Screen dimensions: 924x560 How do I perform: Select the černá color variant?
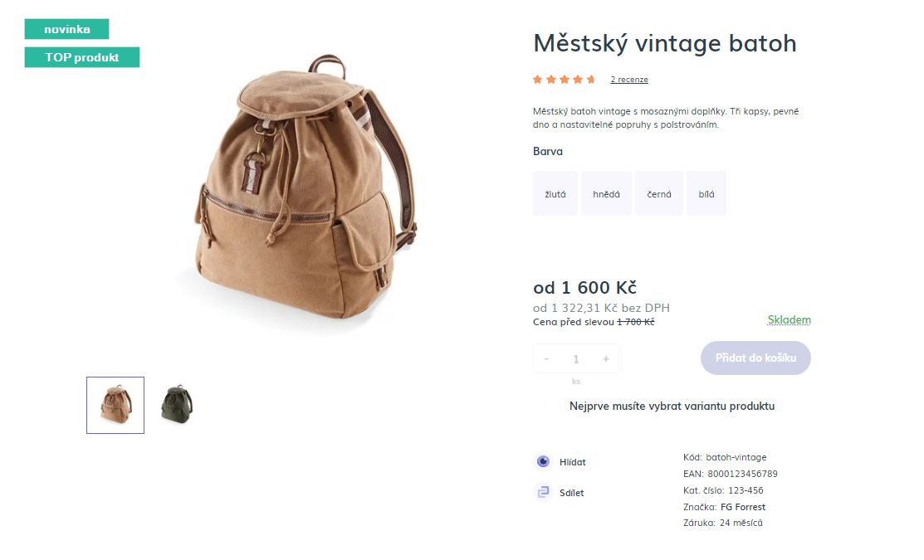point(658,192)
